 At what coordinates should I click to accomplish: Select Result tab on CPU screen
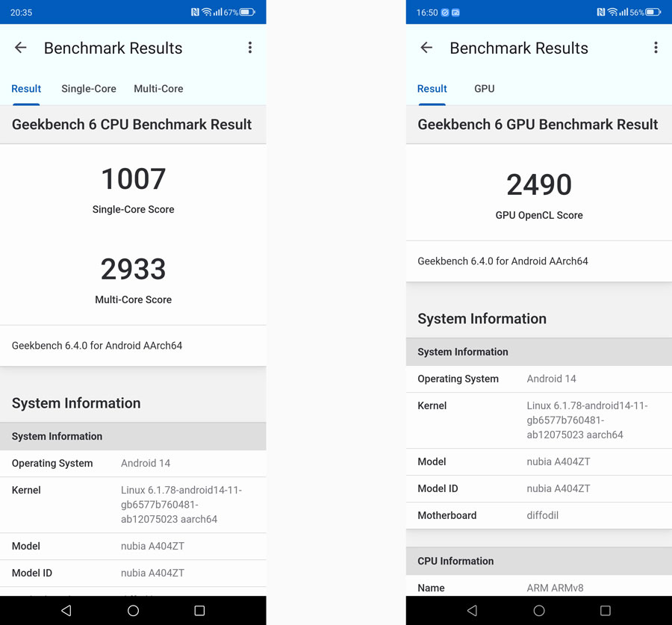26,89
